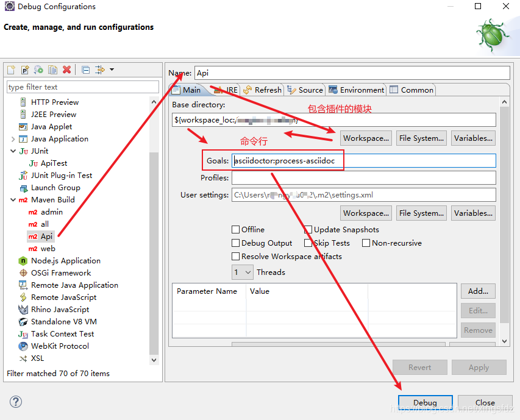Click the configuration tree vertical scrollbar
520x420 pixels.
(154, 244)
